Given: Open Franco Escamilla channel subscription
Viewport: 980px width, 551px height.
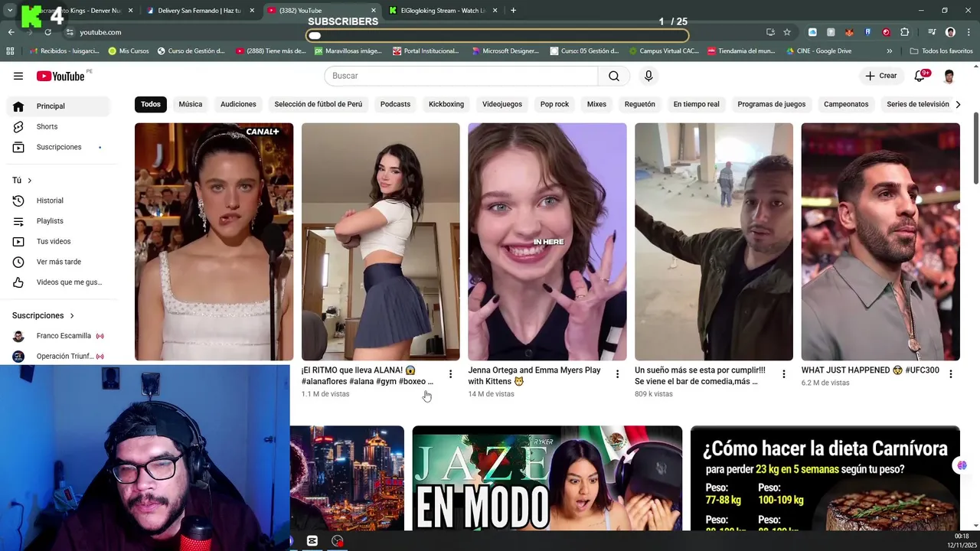Looking at the screenshot, I should 58,336.
